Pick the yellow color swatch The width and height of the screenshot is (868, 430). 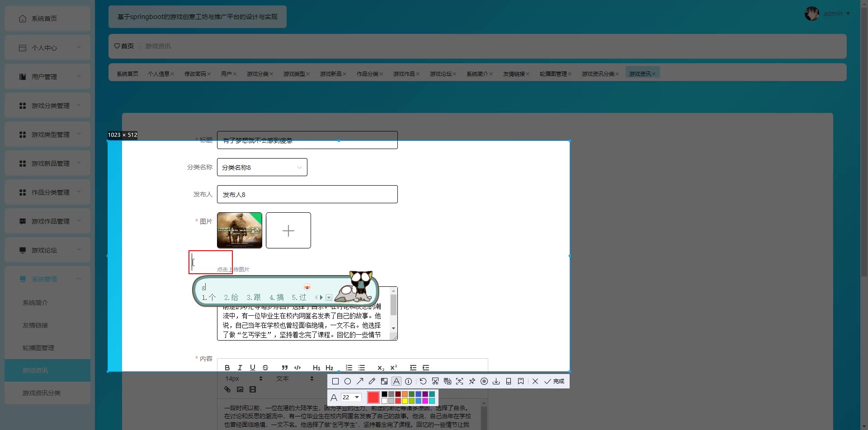pyautogui.click(x=405, y=401)
